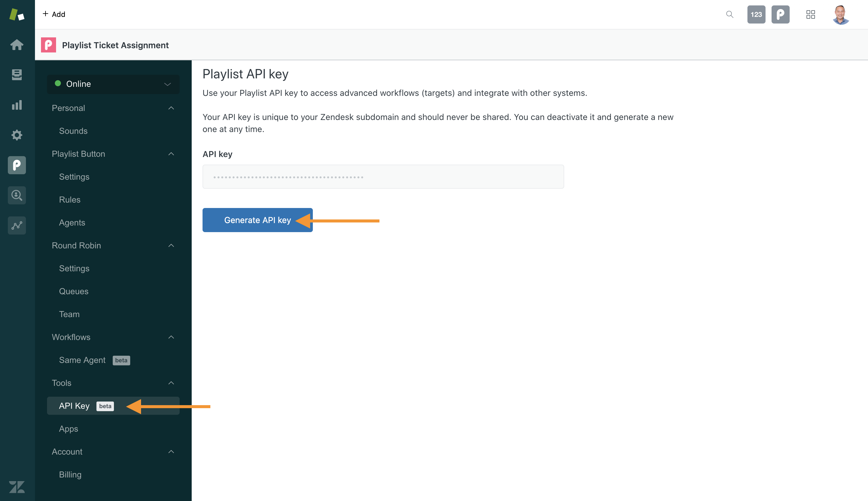Viewport: 868px width, 501px height.
Task: Click the Zendesk icon at bottom left
Action: [x=17, y=486]
